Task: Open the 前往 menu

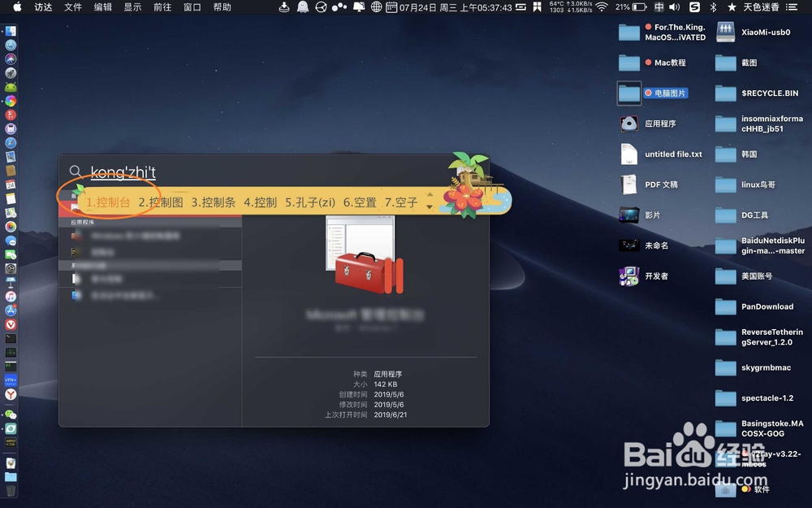Action: (162, 7)
